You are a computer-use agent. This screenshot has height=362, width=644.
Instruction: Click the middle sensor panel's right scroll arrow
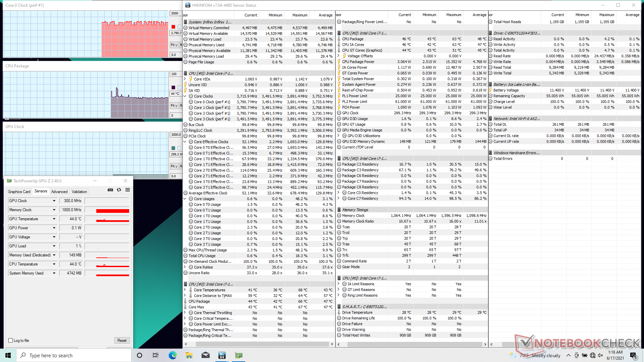tap(485, 344)
